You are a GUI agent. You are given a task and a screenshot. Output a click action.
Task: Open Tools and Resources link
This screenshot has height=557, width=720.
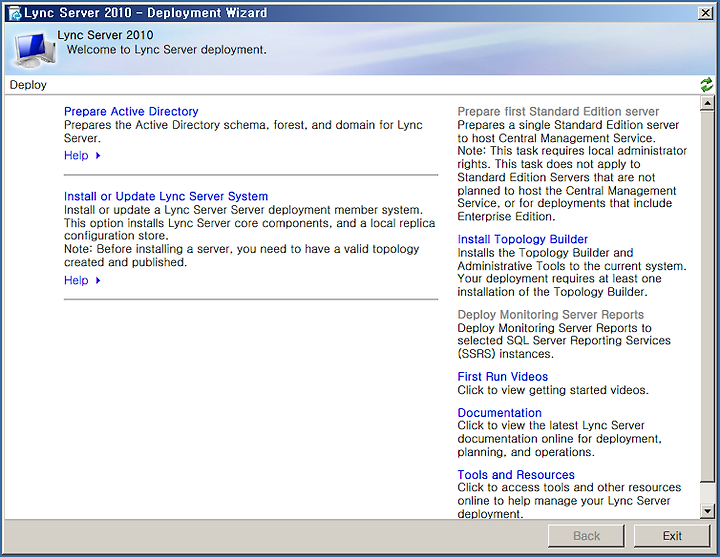tap(516, 474)
